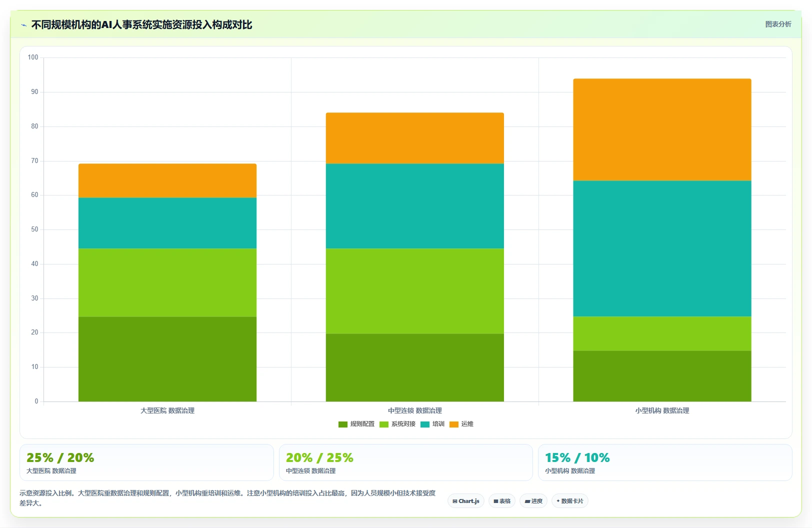The image size is (812, 528).
Task: Click the orange 运维 legend swatch
Action: tap(454, 424)
